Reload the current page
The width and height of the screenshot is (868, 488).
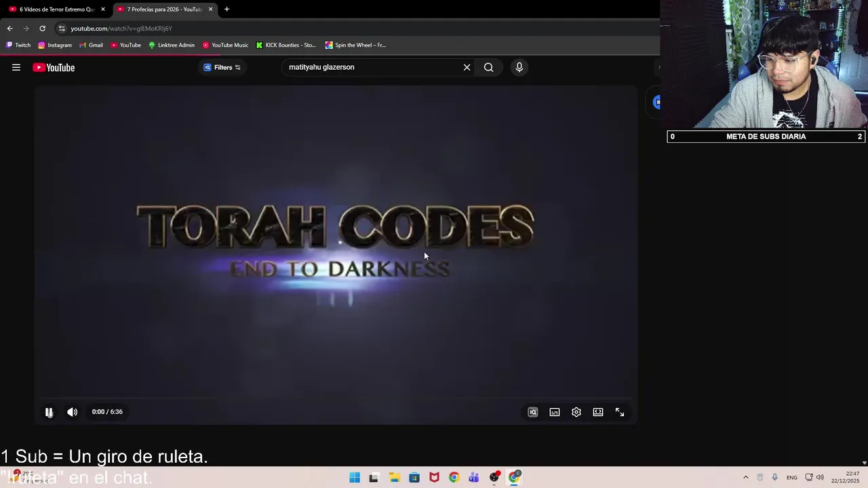point(42,28)
